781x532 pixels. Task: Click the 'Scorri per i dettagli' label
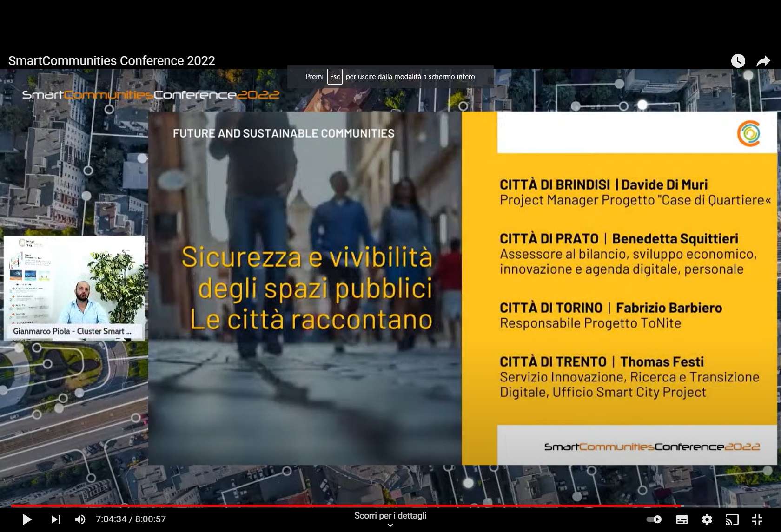pos(390,515)
